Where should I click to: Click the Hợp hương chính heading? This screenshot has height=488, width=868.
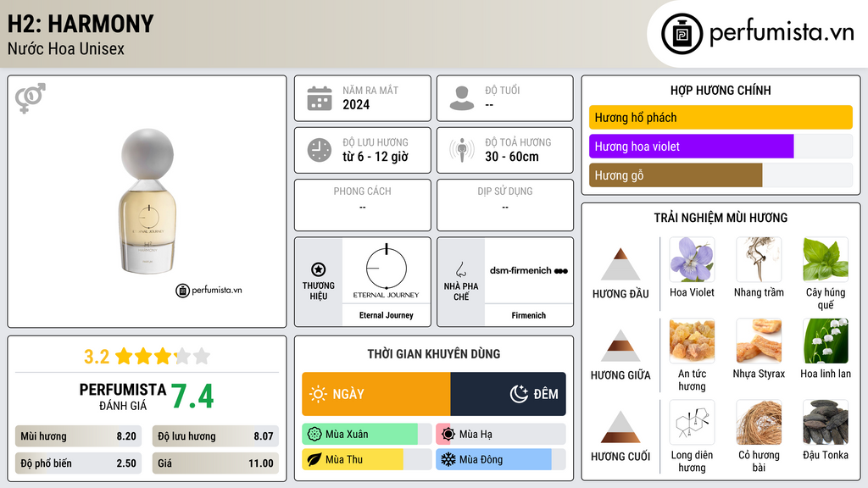click(721, 90)
